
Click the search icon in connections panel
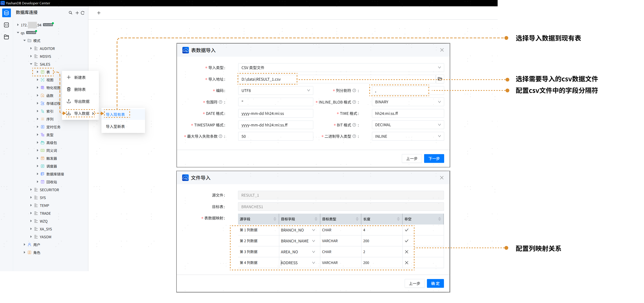70,13
